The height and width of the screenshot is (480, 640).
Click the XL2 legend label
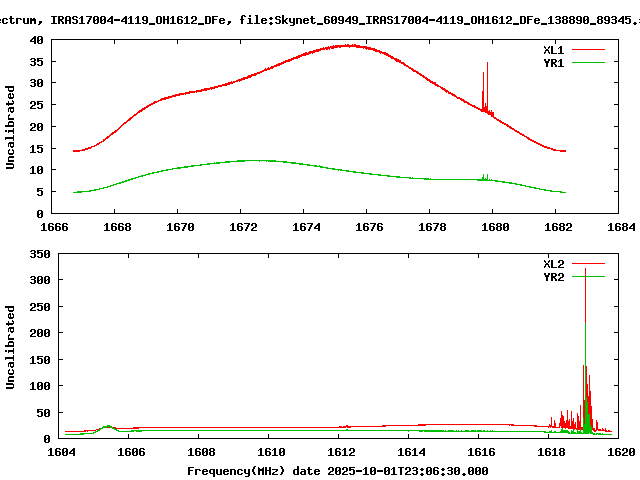click(553, 264)
